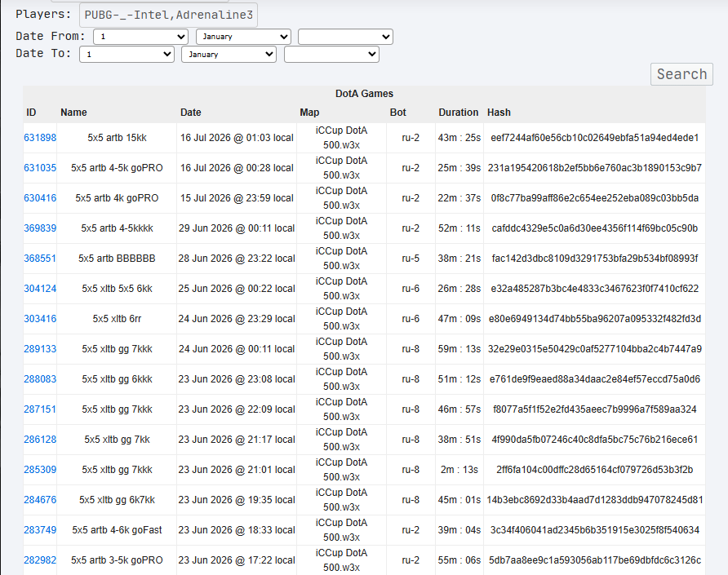Click the ID column header

click(31, 113)
